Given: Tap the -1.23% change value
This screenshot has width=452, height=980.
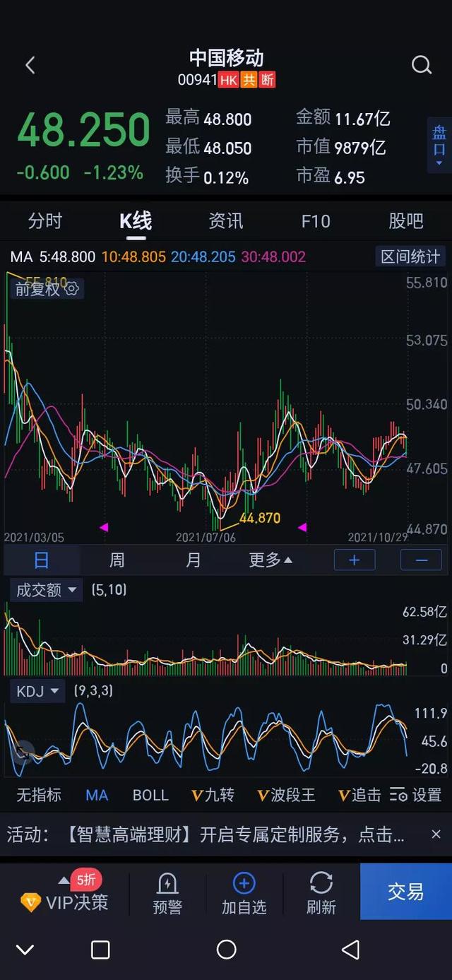Looking at the screenshot, I should pyautogui.click(x=113, y=172).
